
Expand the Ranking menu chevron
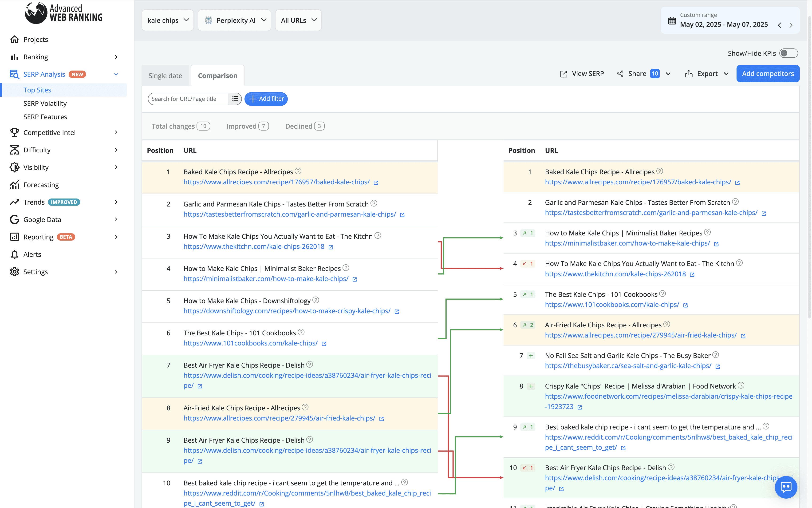point(116,57)
